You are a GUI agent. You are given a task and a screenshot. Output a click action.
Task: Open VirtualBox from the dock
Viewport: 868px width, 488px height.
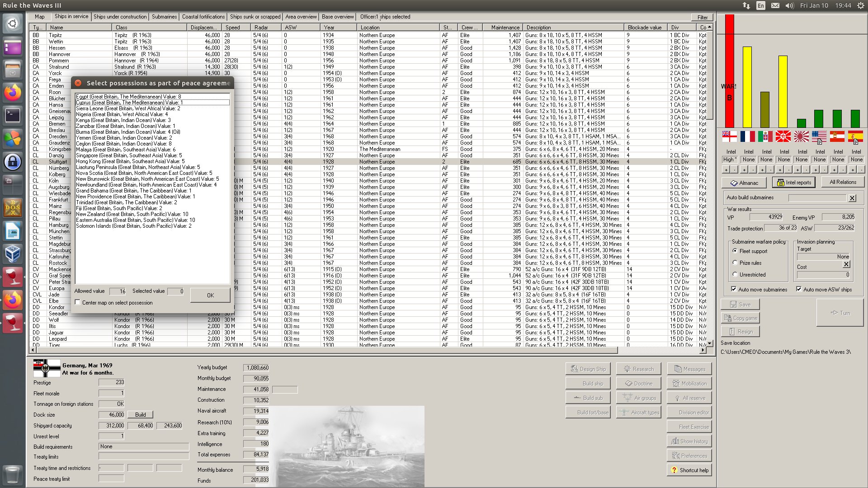tap(13, 254)
